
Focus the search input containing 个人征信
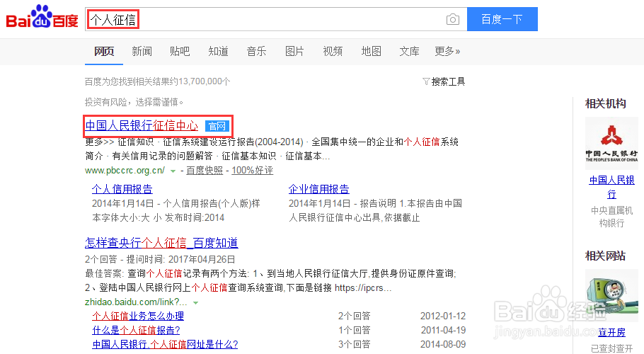click(276, 19)
